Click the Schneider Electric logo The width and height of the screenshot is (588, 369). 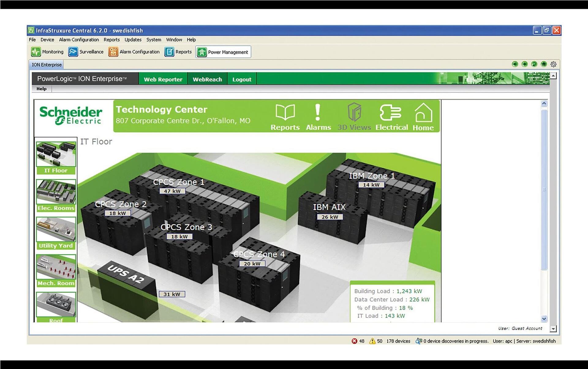tap(71, 115)
